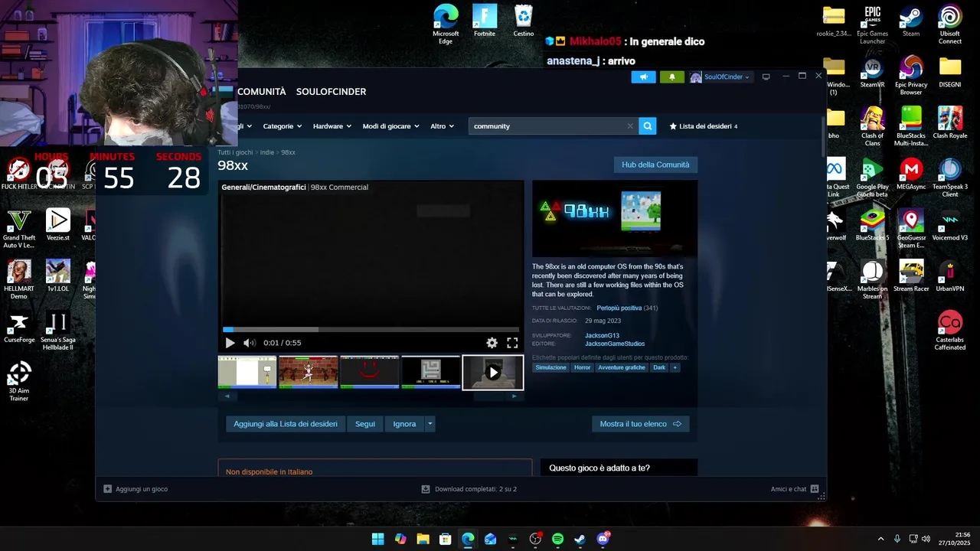Click the Steam window vertical scrollbar
980x551 pixels.
click(824, 138)
